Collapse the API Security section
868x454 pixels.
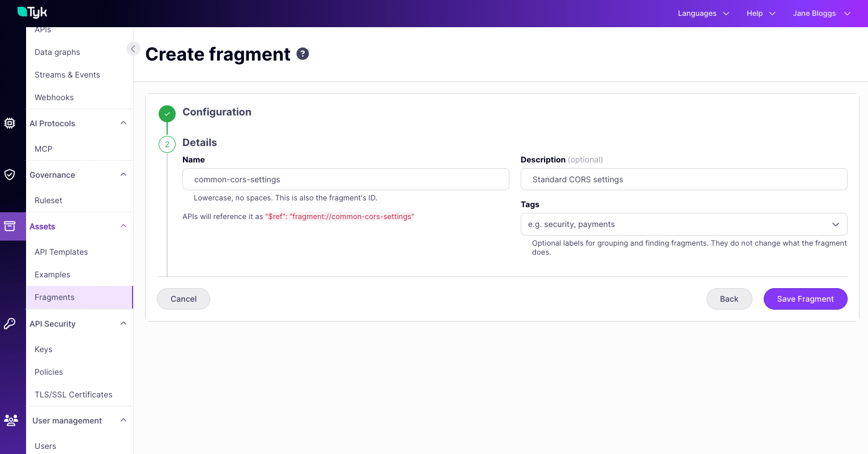click(x=124, y=324)
